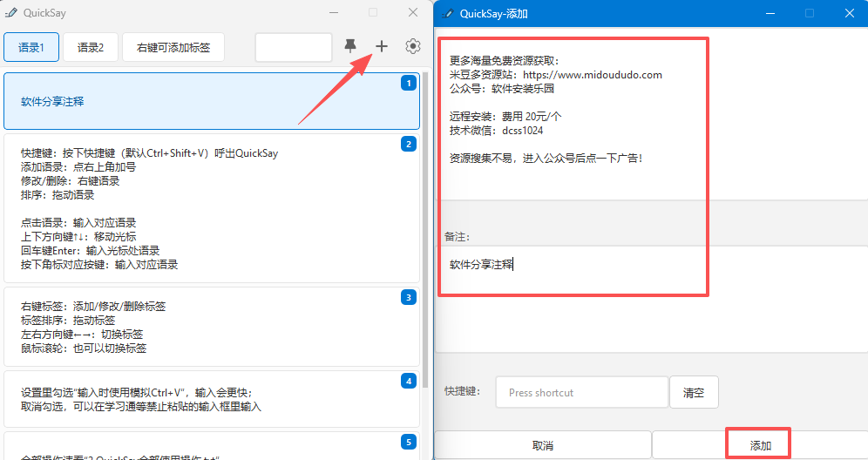Click the number 2 badge on shortcut phrase
Image resolution: width=868 pixels, height=460 pixels.
coord(408,144)
